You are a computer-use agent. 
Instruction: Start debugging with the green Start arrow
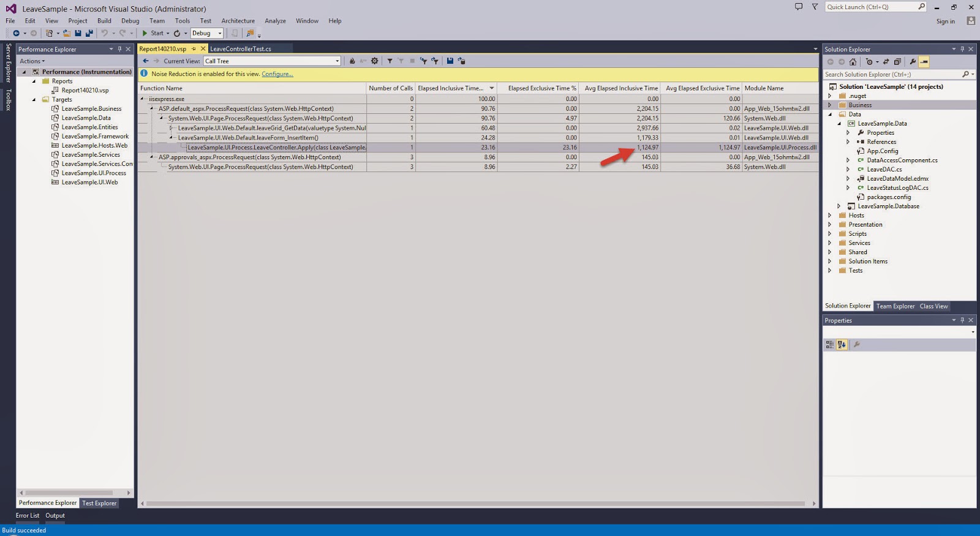[x=153, y=33]
